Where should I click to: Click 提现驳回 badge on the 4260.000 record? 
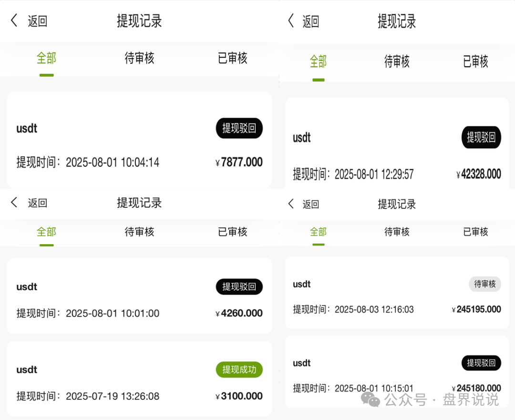tap(239, 287)
